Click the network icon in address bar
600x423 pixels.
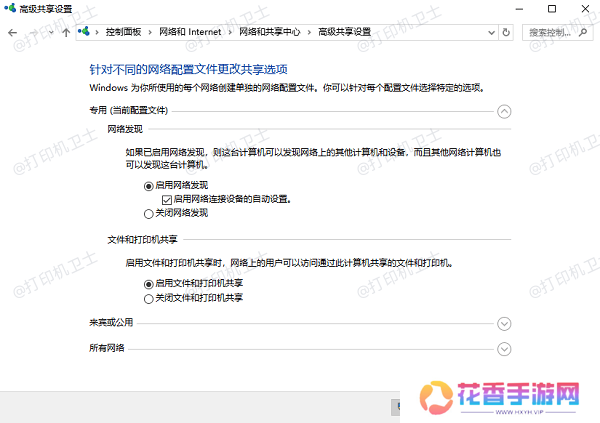pyautogui.click(x=83, y=32)
